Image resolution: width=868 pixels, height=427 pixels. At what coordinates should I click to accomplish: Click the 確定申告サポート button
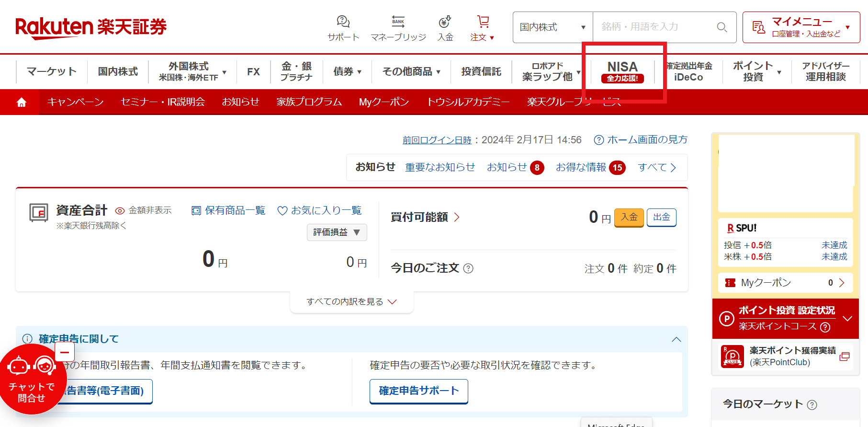coord(418,391)
